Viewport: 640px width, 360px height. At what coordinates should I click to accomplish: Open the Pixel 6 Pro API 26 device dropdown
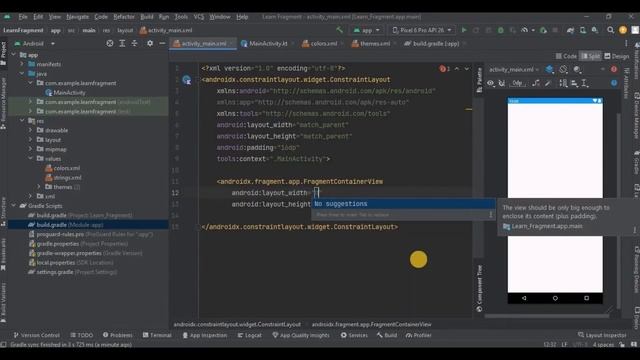[x=422, y=30]
